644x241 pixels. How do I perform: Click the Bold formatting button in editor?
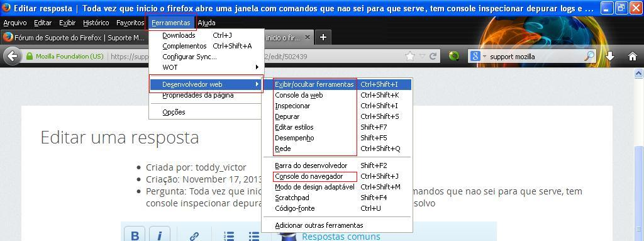click(x=135, y=235)
